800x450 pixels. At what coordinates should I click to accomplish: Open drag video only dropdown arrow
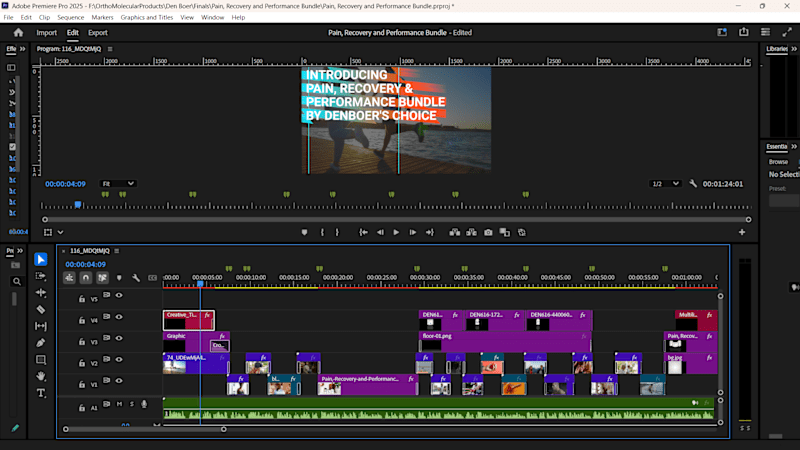pos(60,232)
